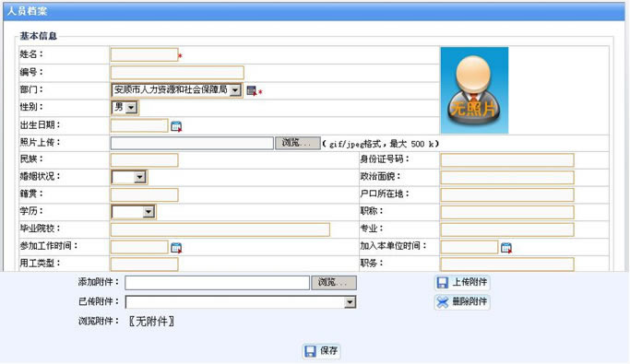Focus the 政治面貌 input field
The width and height of the screenshot is (630, 364).
[507, 177]
